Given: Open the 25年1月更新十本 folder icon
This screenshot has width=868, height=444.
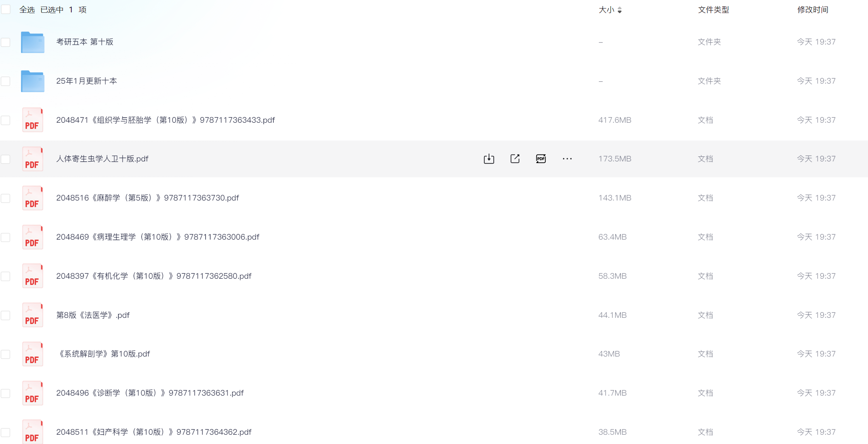Looking at the screenshot, I should 33,81.
